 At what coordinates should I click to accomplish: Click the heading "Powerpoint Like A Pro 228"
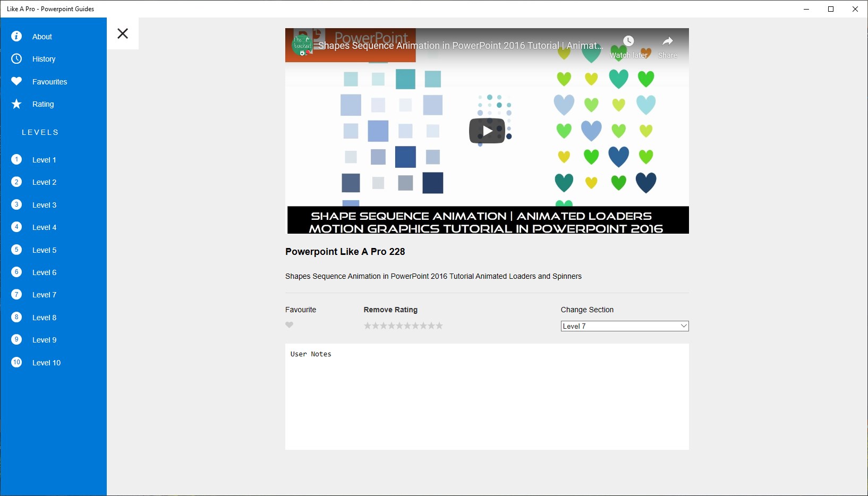point(345,252)
